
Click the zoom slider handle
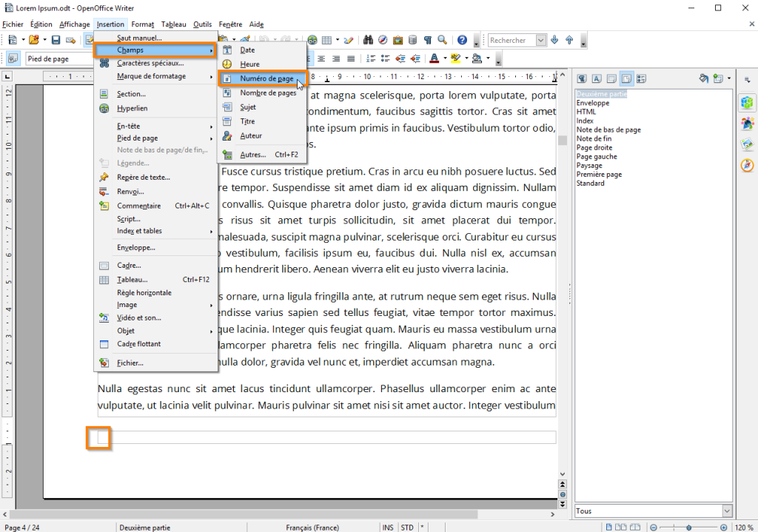pos(689,527)
